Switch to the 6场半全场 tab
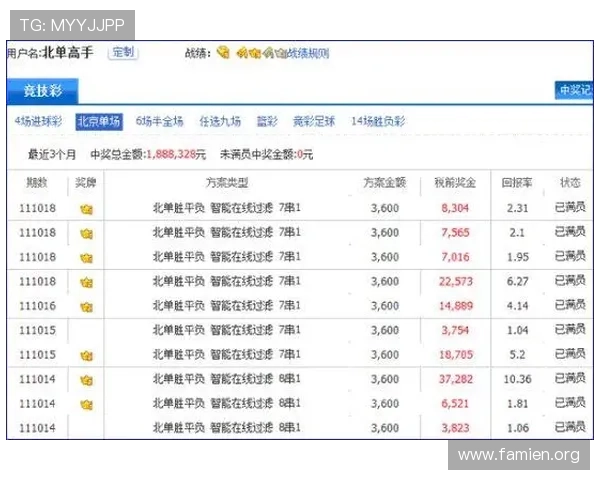 tap(160, 121)
